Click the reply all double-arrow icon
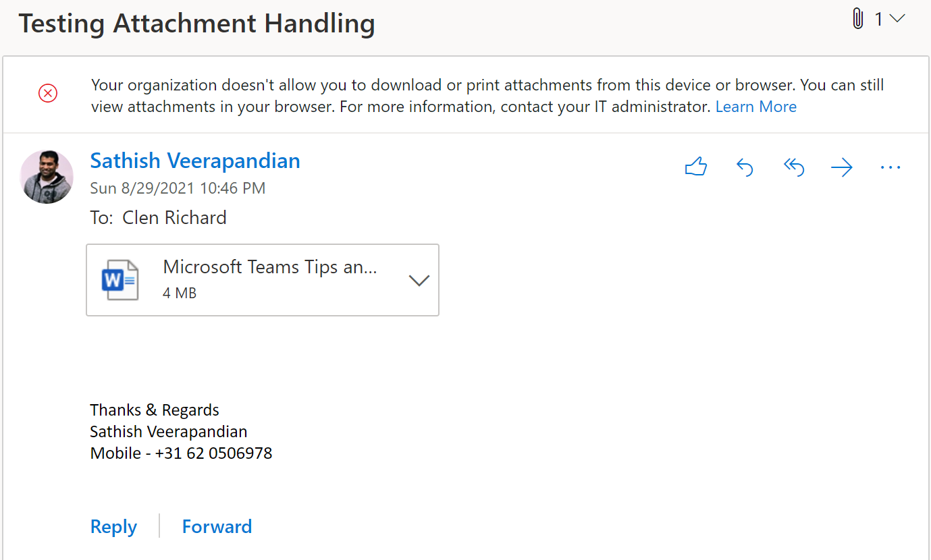 pyautogui.click(x=793, y=167)
